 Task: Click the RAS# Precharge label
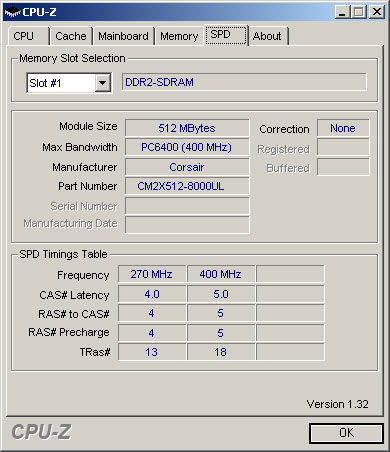point(69,332)
